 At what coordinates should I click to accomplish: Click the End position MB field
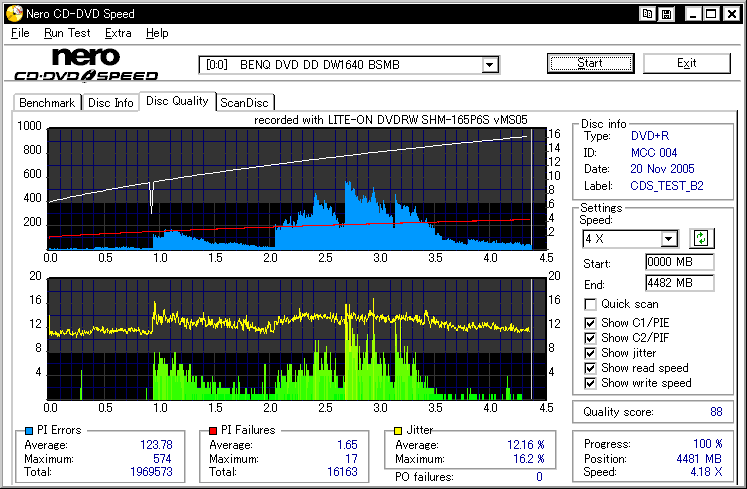pos(679,283)
